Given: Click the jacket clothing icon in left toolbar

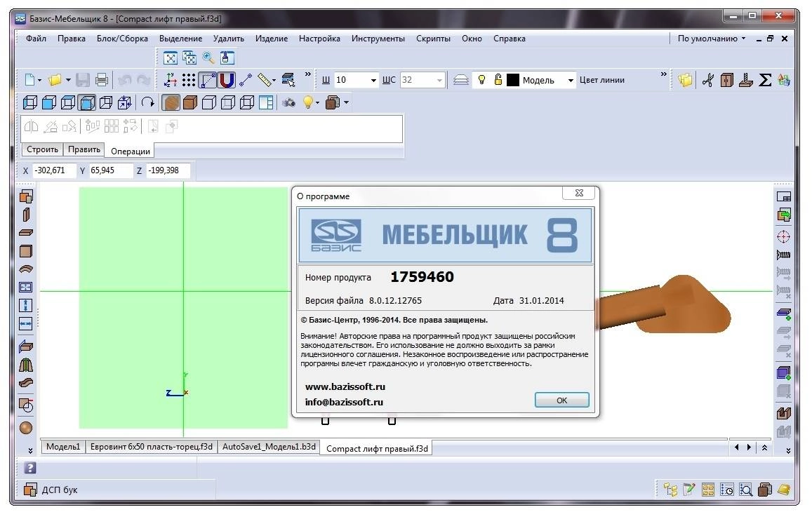Looking at the screenshot, I should point(26,365).
